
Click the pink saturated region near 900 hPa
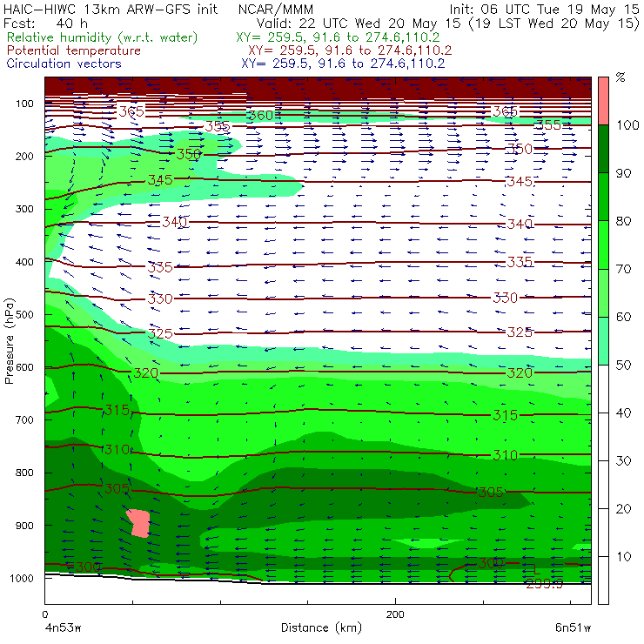pos(139,523)
